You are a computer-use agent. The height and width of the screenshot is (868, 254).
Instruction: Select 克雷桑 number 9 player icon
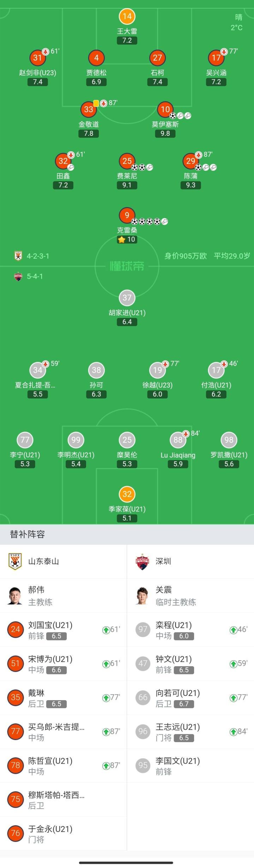(127, 215)
